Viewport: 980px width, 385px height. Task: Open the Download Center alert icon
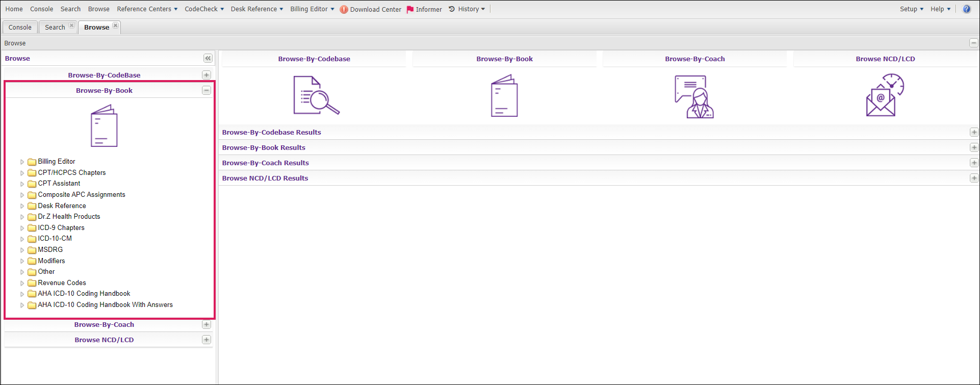pyautogui.click(x=344, y=10)
